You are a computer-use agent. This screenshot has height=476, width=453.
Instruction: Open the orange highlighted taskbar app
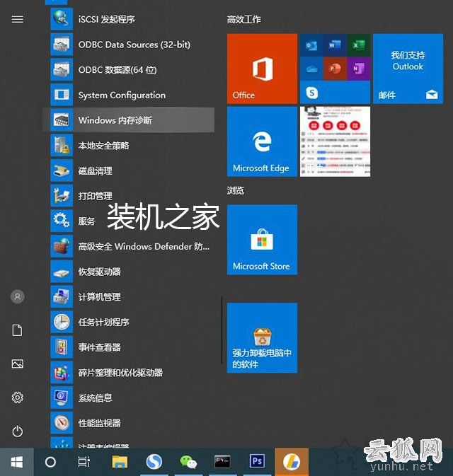[x=292, y=462]
